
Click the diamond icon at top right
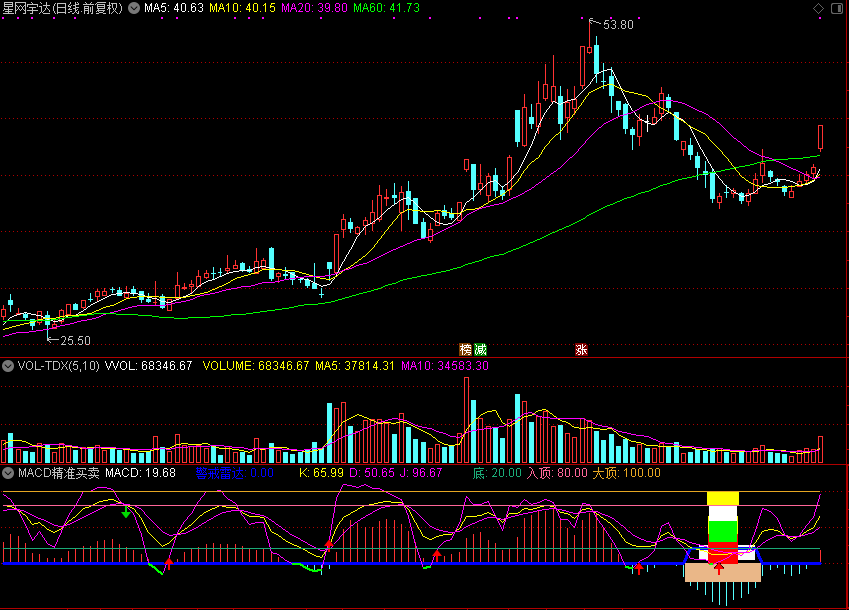(x=818, y=8)
